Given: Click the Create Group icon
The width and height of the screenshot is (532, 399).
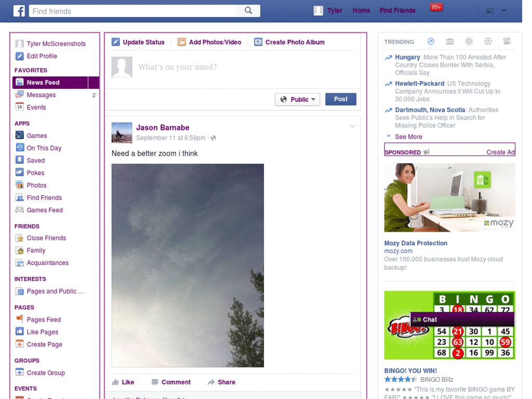Looking at the screenshot, I should point(20,372).
